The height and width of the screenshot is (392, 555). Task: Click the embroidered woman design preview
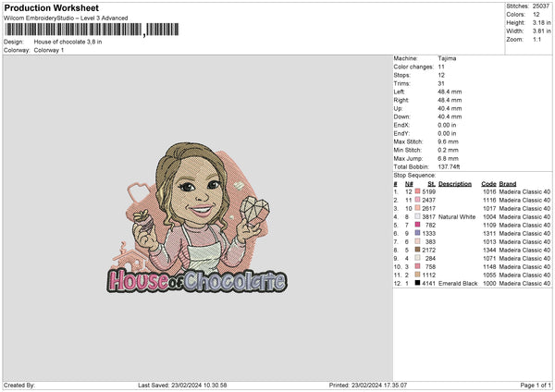pyautogui.click(x=197, y=217)
